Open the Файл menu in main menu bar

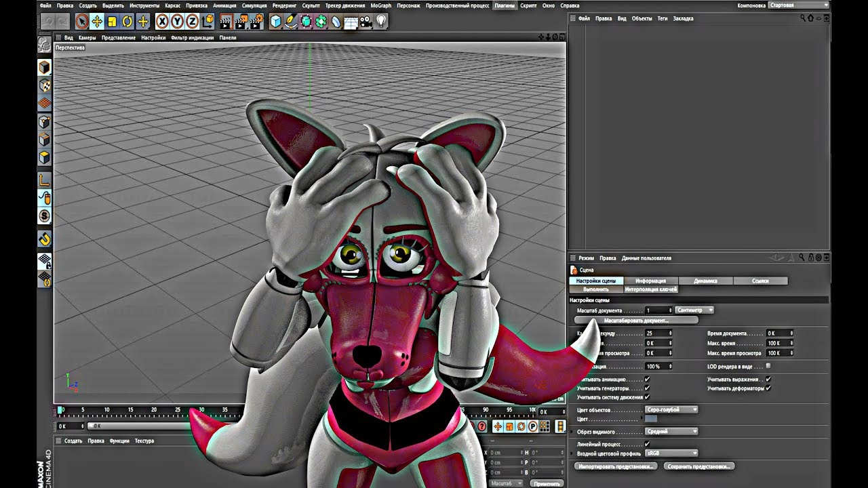(x=45, y=5)
